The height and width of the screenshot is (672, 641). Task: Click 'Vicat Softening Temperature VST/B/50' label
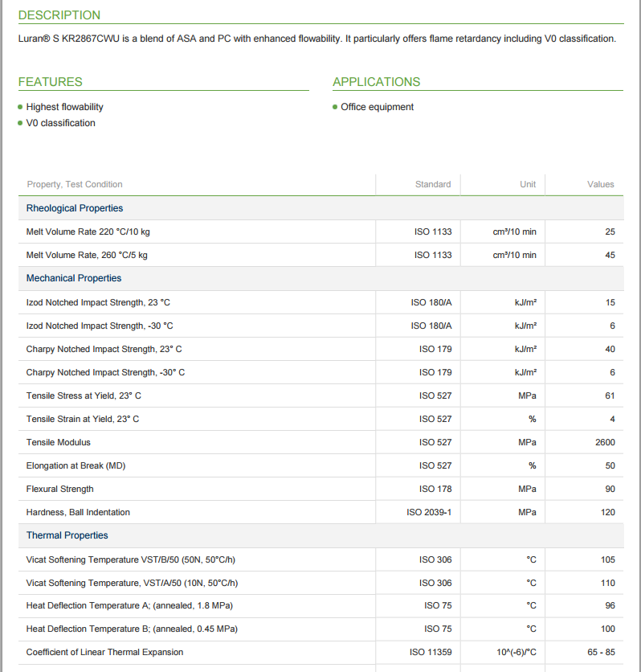tap(131, 559)
